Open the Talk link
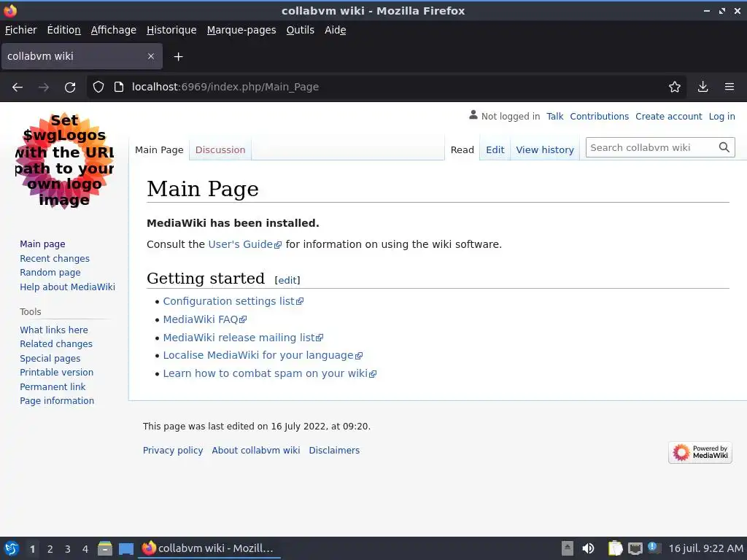747x560 pixels. click(555, 116)
